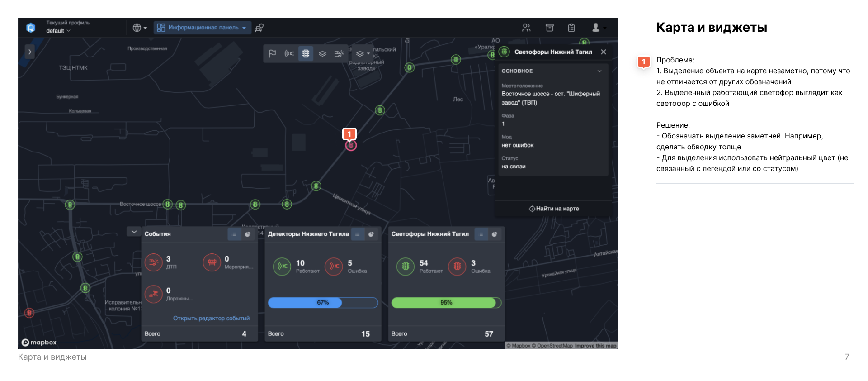Click the ДТП car crash icon

pos(153,262)
